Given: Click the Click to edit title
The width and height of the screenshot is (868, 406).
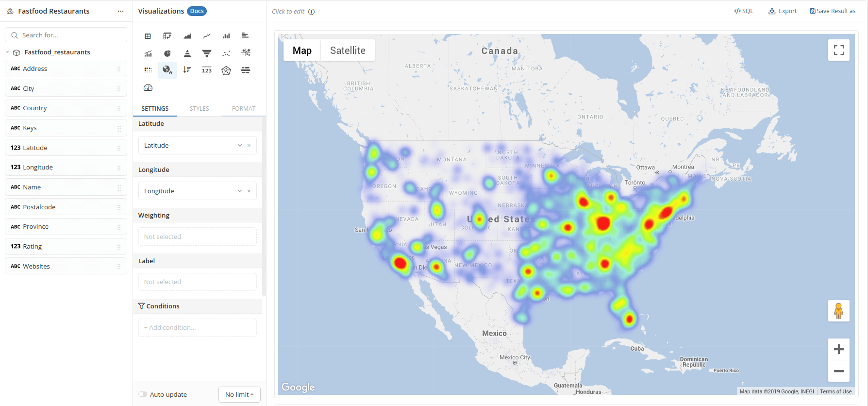Looking at the screenshot, I should 288,12.
